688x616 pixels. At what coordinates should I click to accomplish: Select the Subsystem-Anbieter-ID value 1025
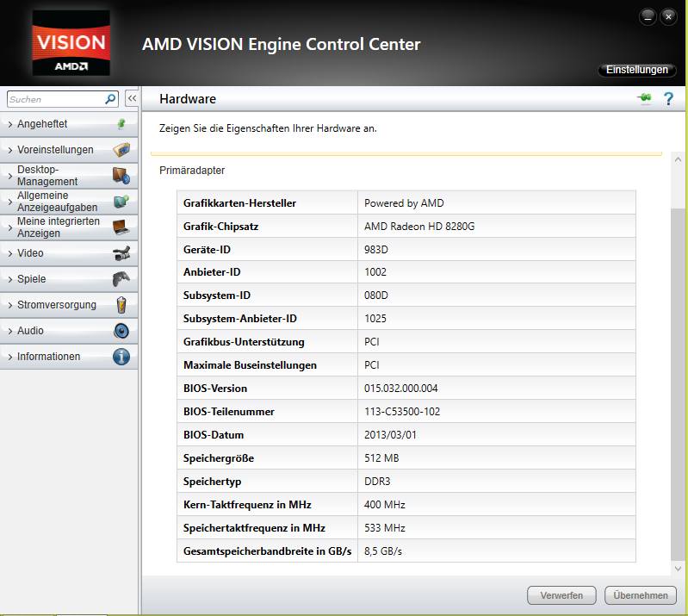click(x=375, y=319)
